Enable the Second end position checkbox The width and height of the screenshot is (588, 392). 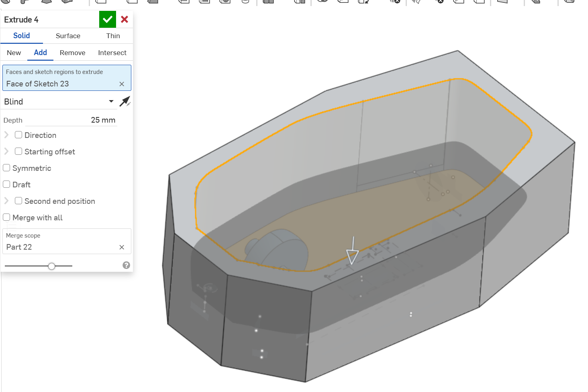coord(18,201)
